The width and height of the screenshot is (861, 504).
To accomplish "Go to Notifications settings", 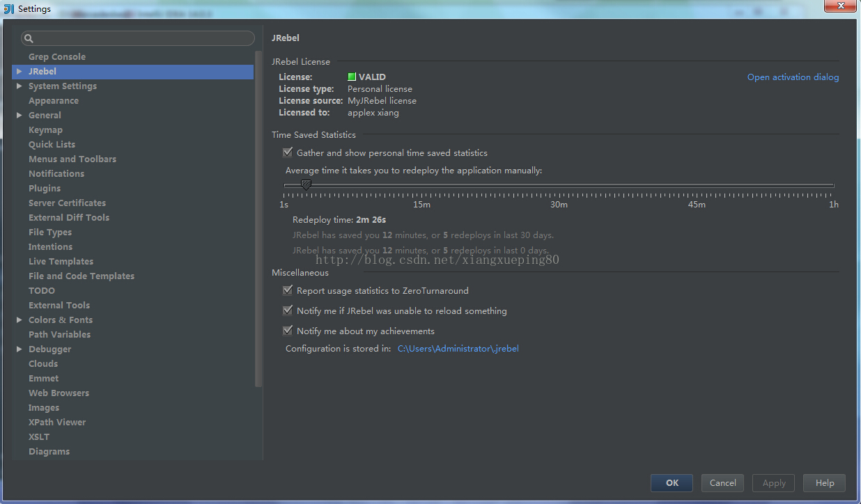I will click(56, 174).
